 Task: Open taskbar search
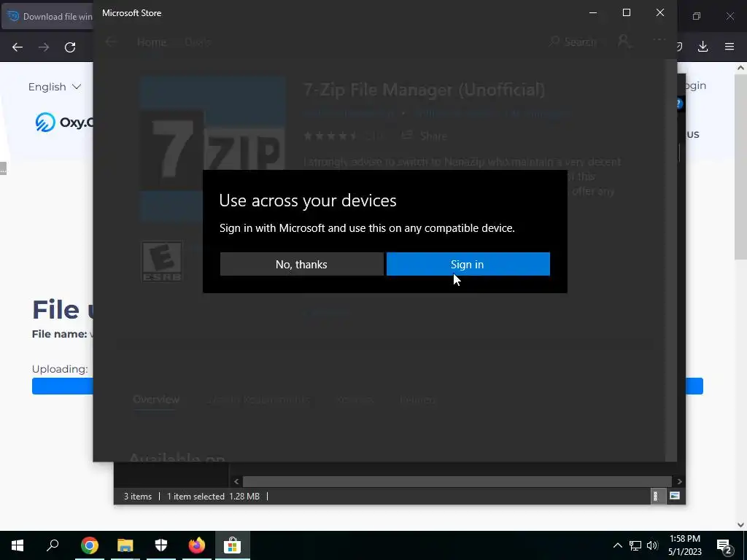(x=53, y=545)
